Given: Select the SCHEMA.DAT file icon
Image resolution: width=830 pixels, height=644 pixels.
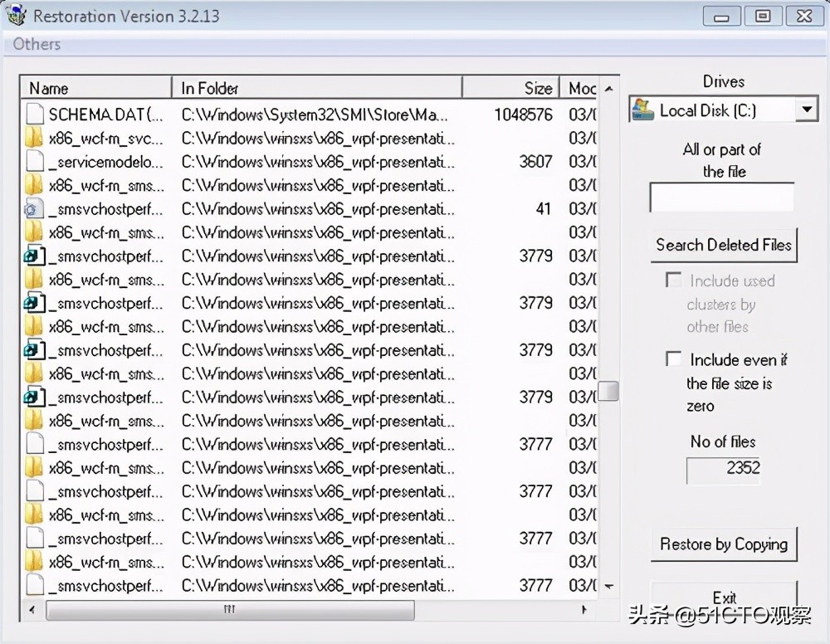Looking at the screenshot, I should coord(35,115).
